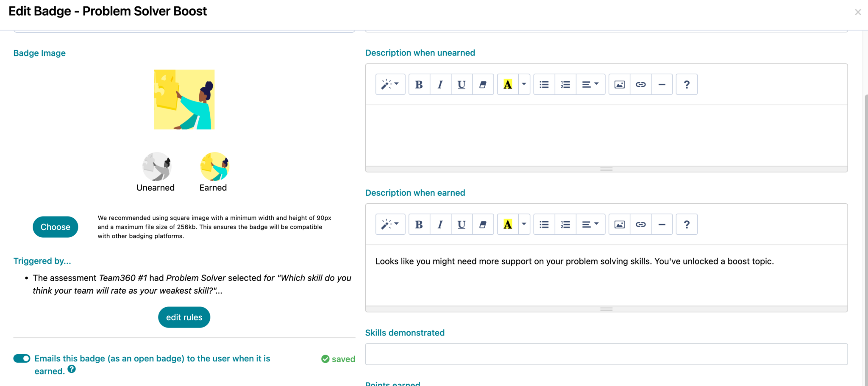Insert a horizontal rule in unearned description

(662, 84)
